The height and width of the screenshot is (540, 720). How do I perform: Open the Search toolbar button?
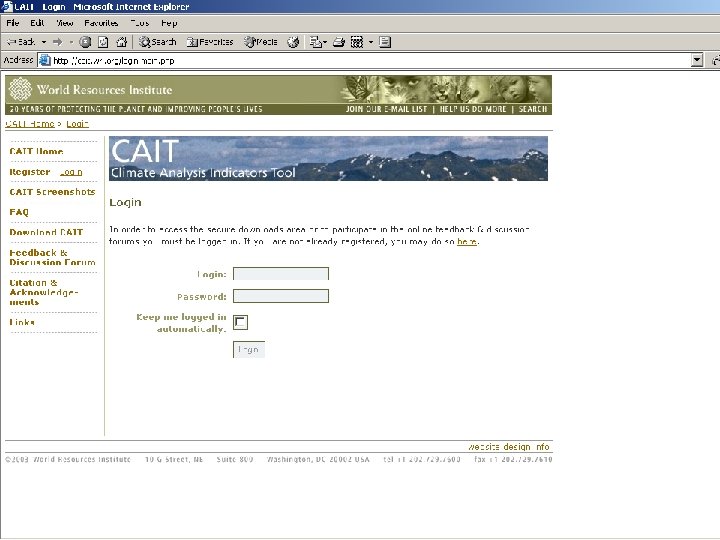pyautogui.click(x=158, y=42)
